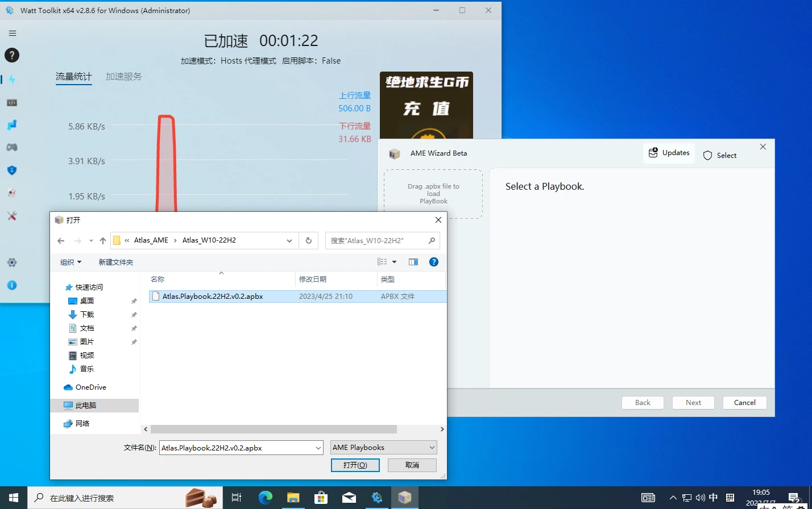Show hidden system tray icons
Screen dimensions: 812x509
coord(673,498)
